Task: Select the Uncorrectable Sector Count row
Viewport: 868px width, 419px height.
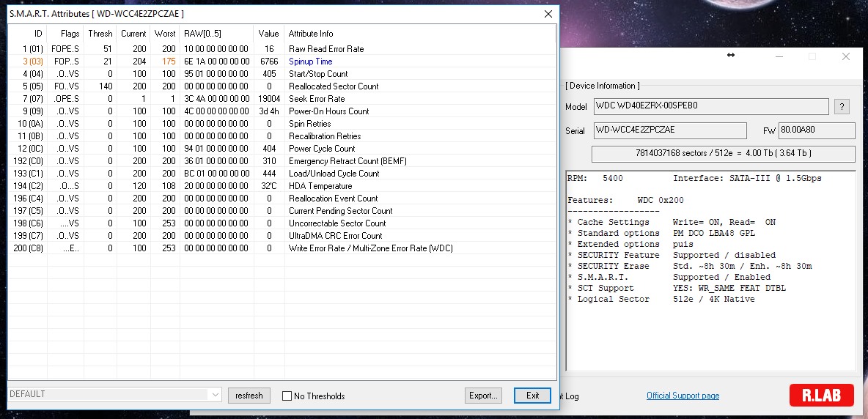Action: (282, 223)
